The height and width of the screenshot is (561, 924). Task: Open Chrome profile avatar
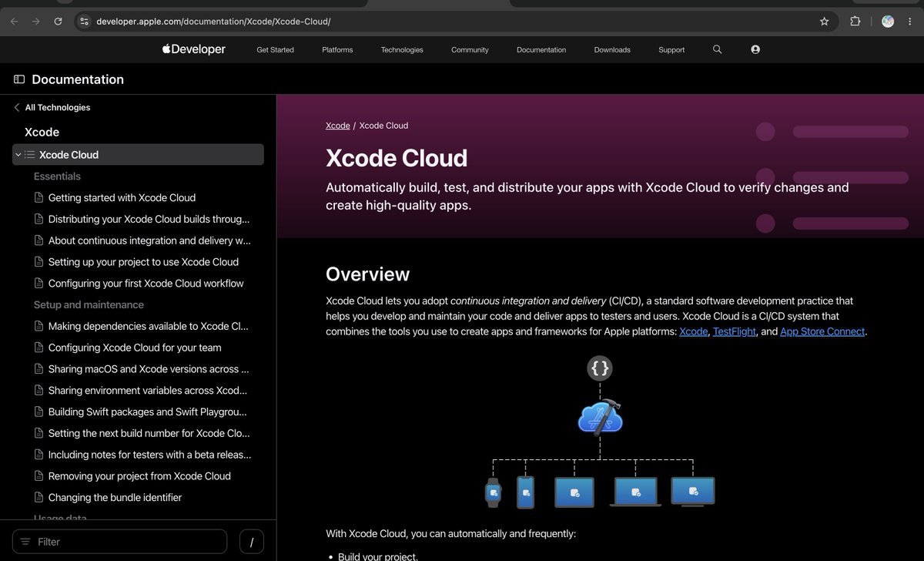888,22
